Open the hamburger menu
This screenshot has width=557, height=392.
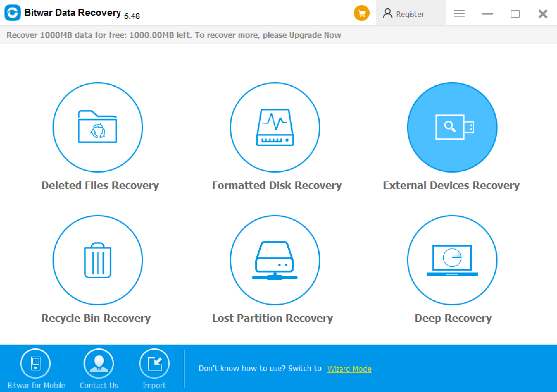click(459, 14)
